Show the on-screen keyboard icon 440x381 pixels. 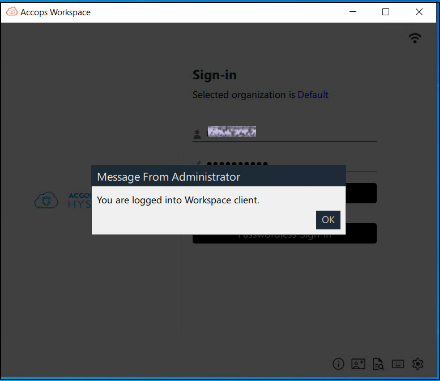point(398,364)
